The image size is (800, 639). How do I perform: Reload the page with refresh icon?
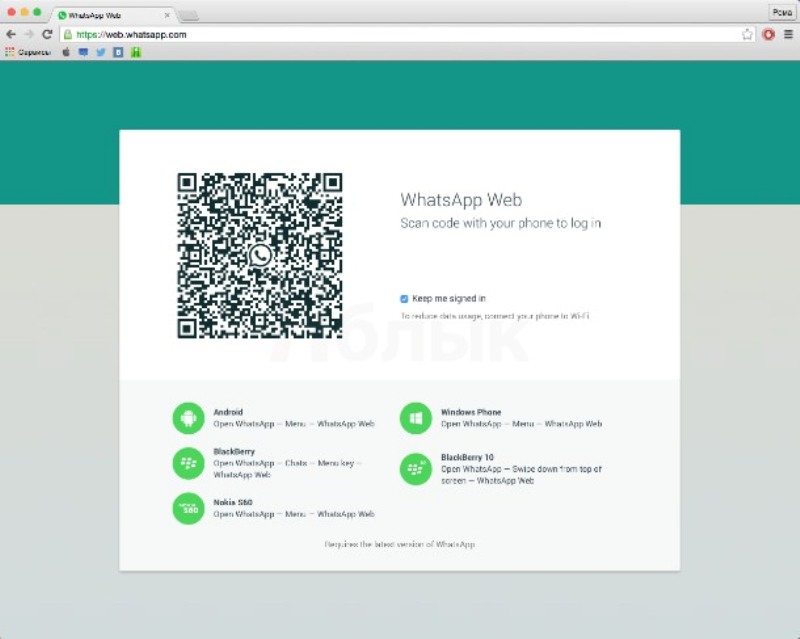coord(47,34)
